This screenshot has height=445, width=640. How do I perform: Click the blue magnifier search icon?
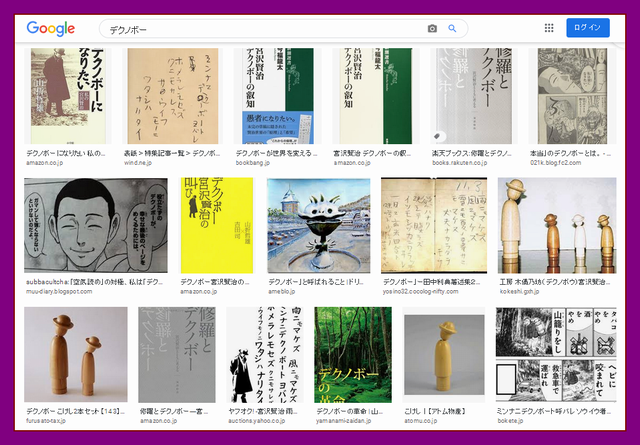point(452,29)
